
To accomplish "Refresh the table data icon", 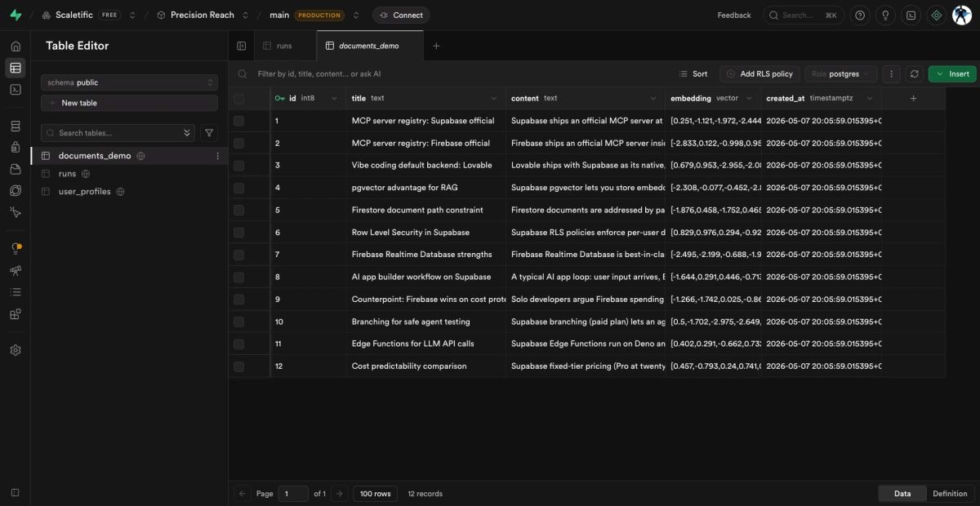I will click(914, 73).
